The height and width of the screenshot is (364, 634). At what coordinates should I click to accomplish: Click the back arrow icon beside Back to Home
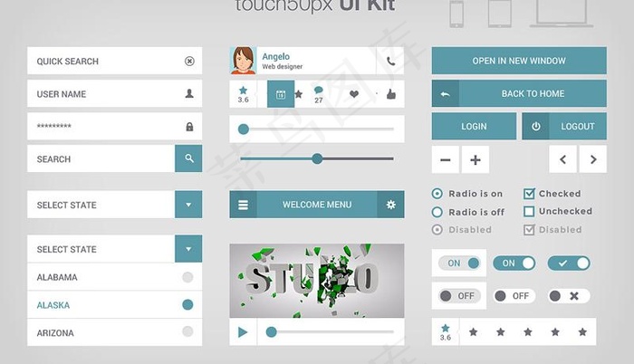click(446, 94)
